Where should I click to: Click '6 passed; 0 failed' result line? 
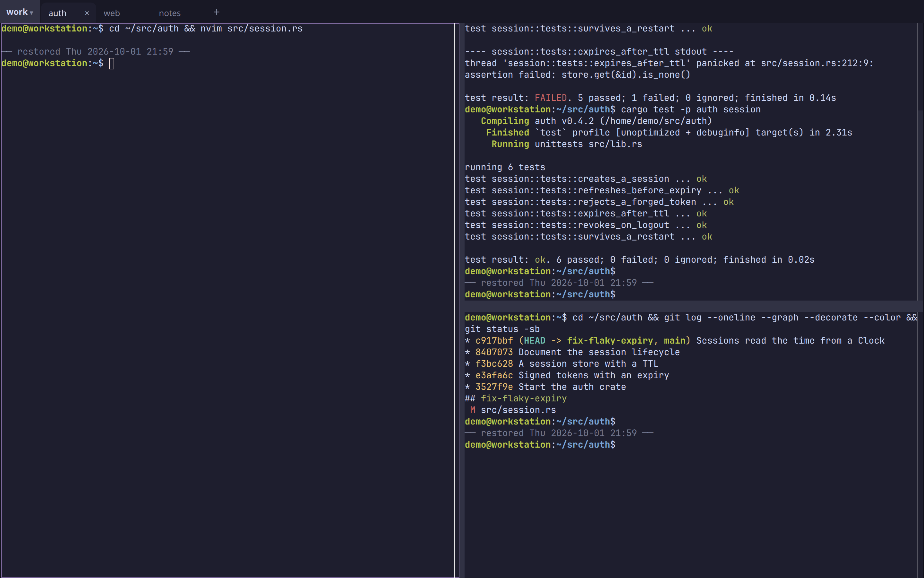click(x=639, y=259)
